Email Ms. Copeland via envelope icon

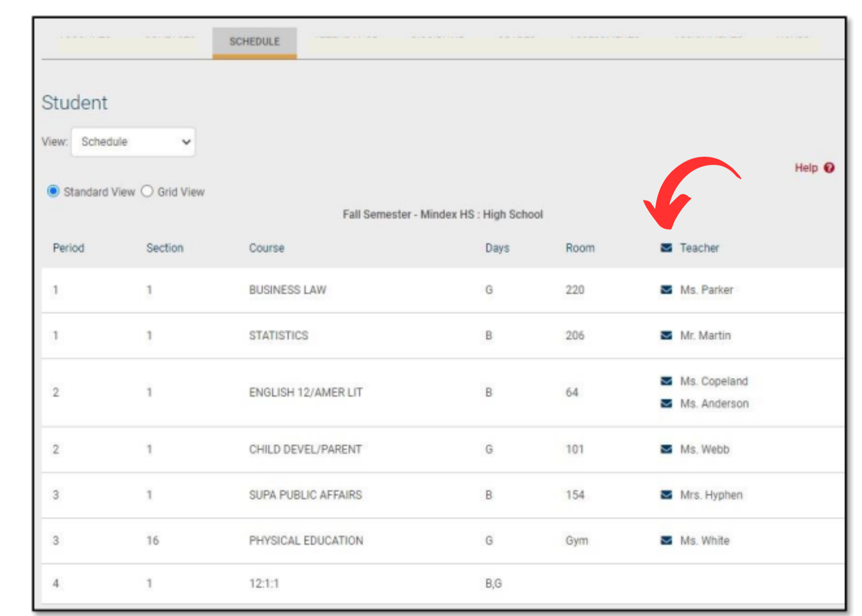point(666,381)
